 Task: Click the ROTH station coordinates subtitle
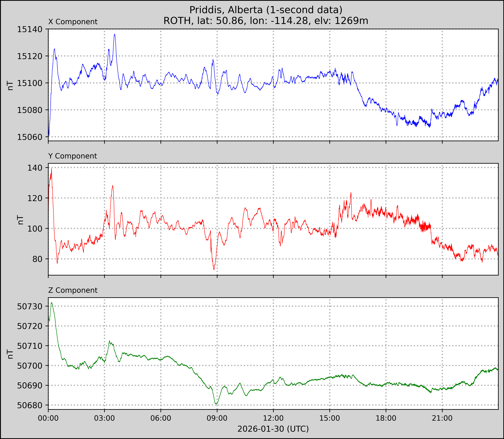[x=266, y=21]
